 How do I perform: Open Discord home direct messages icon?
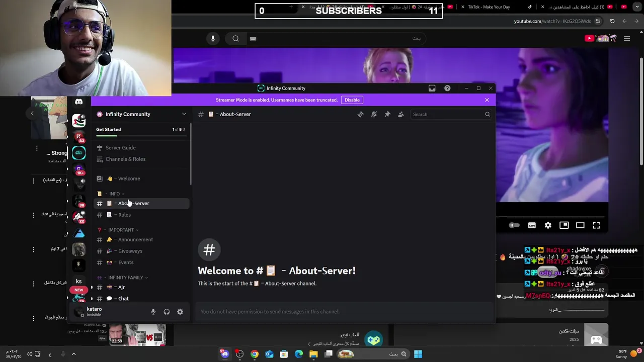pyautogui.click(x=79, y=102)
